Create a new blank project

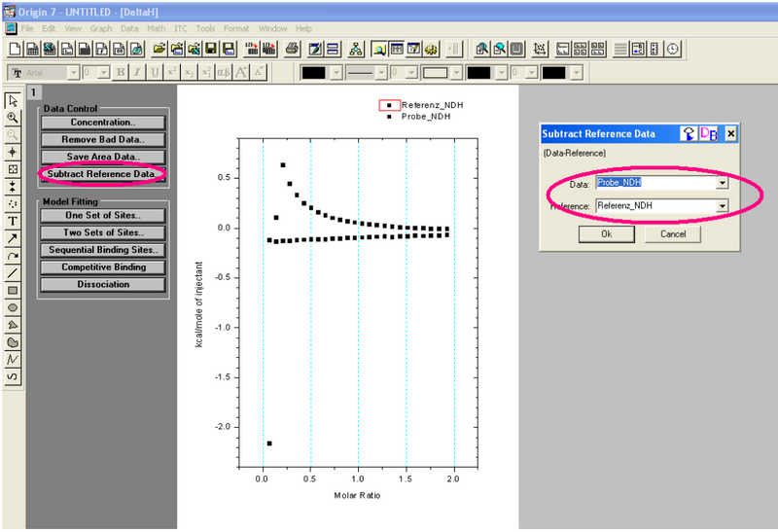tap(15, 49)
